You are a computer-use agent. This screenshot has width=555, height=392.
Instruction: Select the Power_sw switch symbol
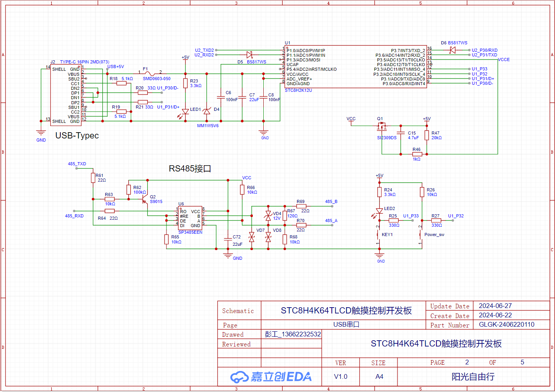point(422,234)
